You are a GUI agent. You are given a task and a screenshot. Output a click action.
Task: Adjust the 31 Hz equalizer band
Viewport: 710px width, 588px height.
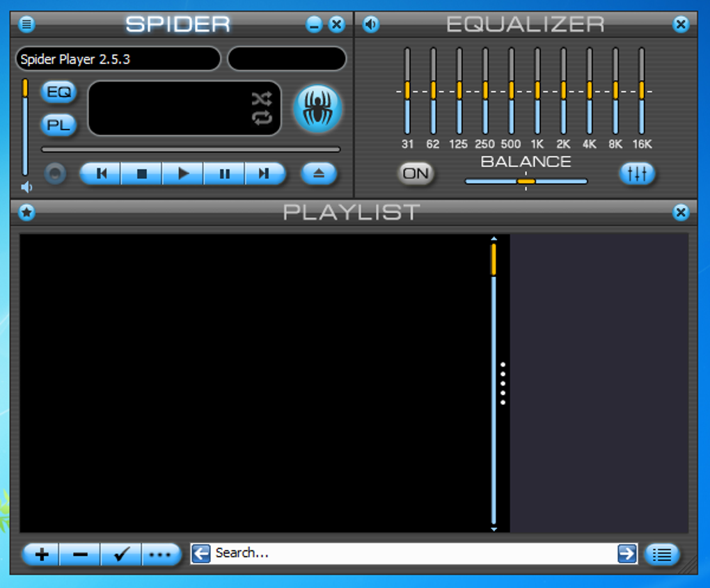coord(407,90)
